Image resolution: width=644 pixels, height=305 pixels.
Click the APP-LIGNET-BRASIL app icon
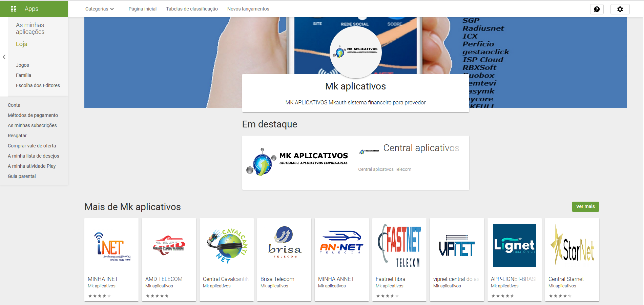514,245
